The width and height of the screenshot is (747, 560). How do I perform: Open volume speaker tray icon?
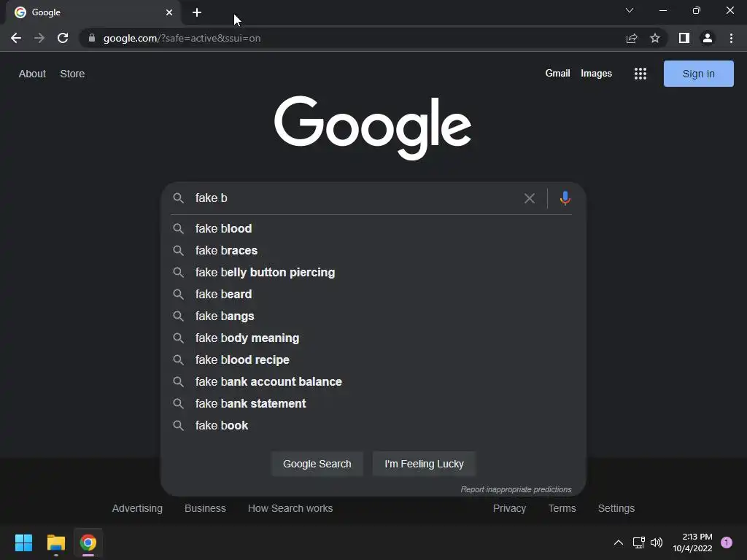click(657, 542)
